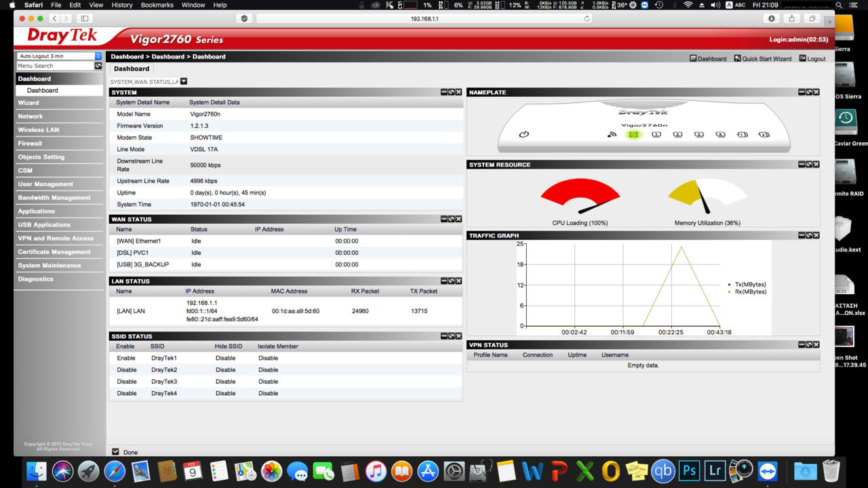The height and width of the screenshot is (488, 868).
Task: Click the Rx(MBytes) legend entry
Action: tap(747, 291)
